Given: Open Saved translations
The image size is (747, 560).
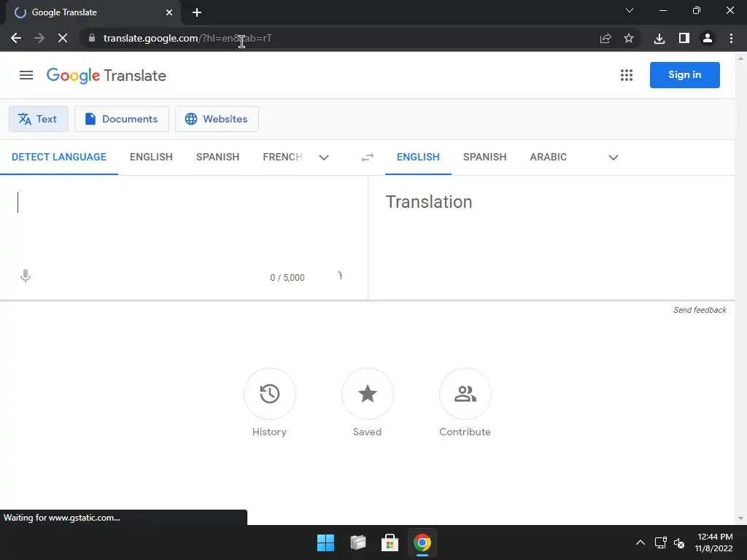Looking at the screenshot, I should (x=368, y=402).
